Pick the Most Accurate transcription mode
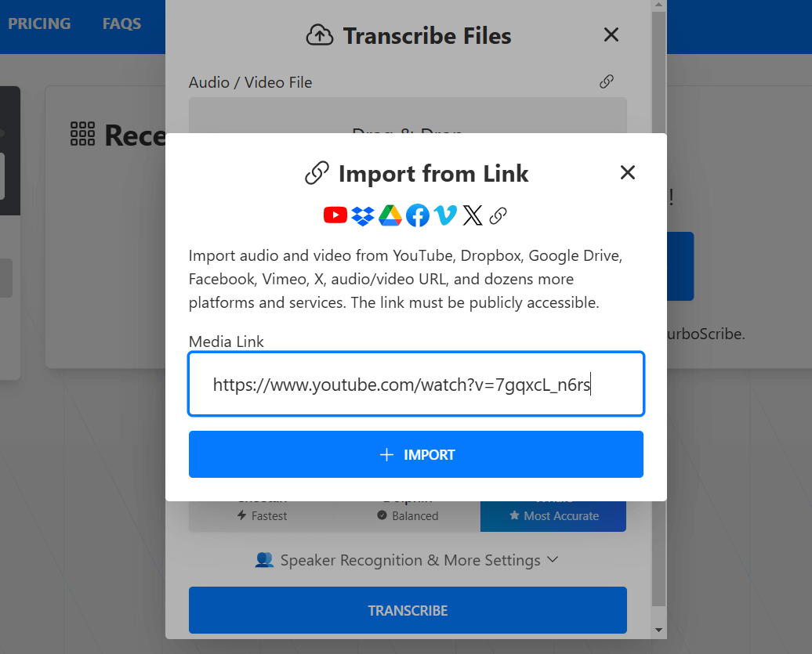 553,515
